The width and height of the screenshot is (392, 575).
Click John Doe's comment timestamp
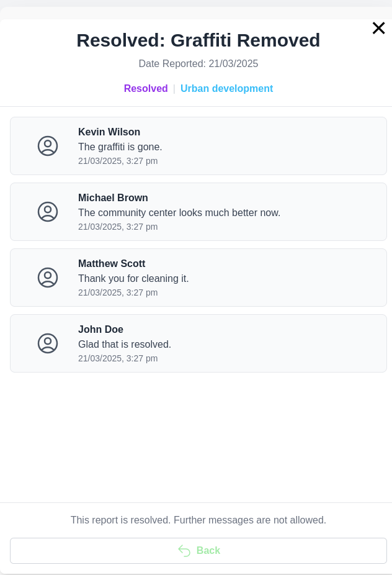click(x=118, y=358)
